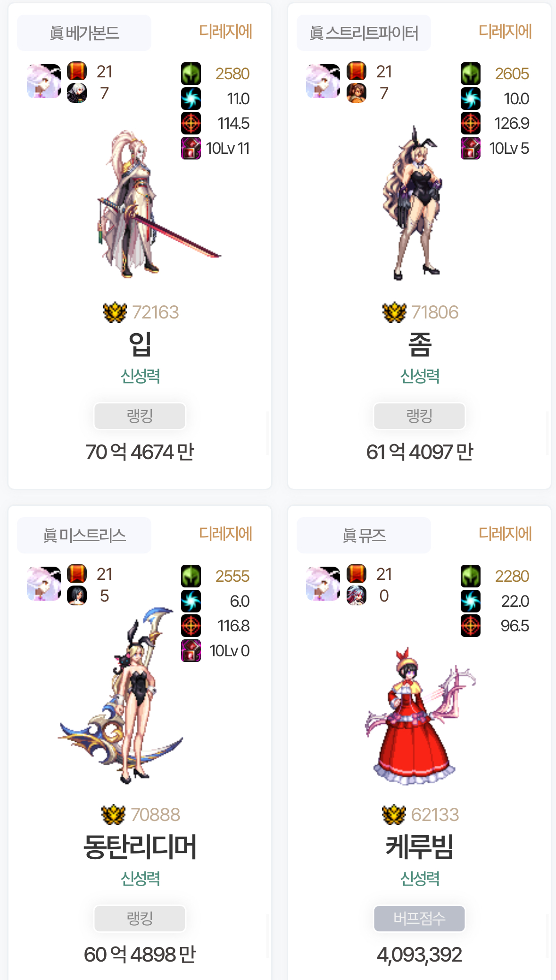Click the 10Lv 11 pink box icon
Image resolution: width=556 pixels, height=980 pixels.
191,148
